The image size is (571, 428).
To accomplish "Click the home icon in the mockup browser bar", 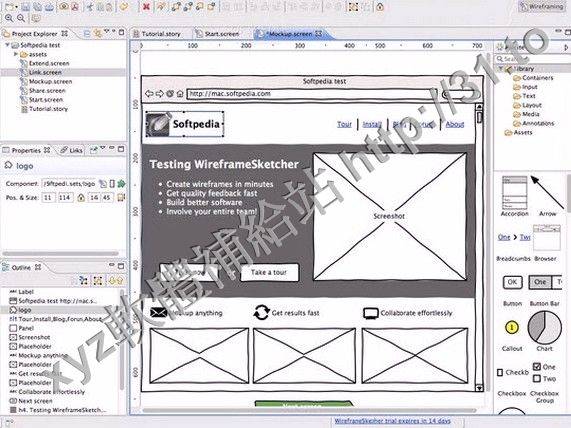I will click(x=180, y=94).
